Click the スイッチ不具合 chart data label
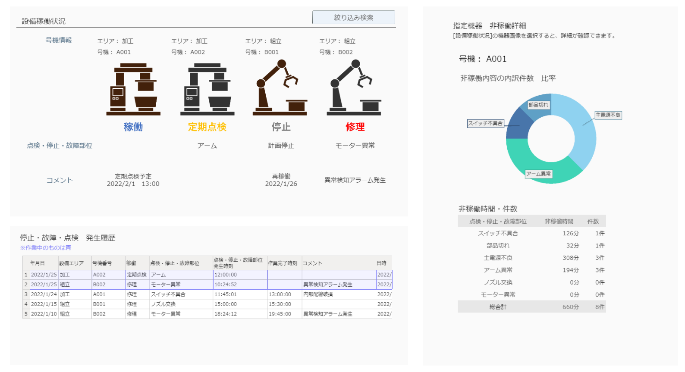The width and height of the screenshot is (685, 372). pos(485,124)
